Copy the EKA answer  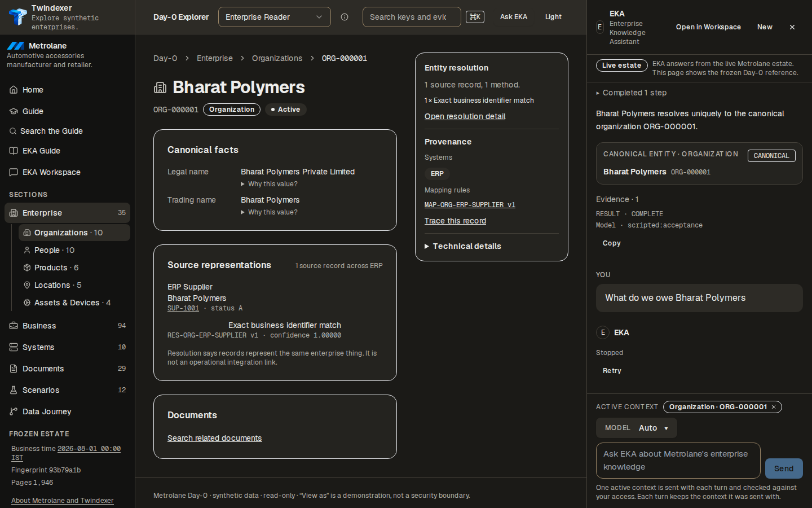(x=611, y=243)
